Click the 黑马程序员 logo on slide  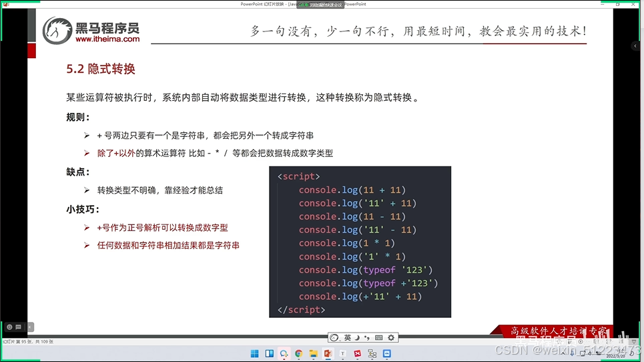pos(91,30)
